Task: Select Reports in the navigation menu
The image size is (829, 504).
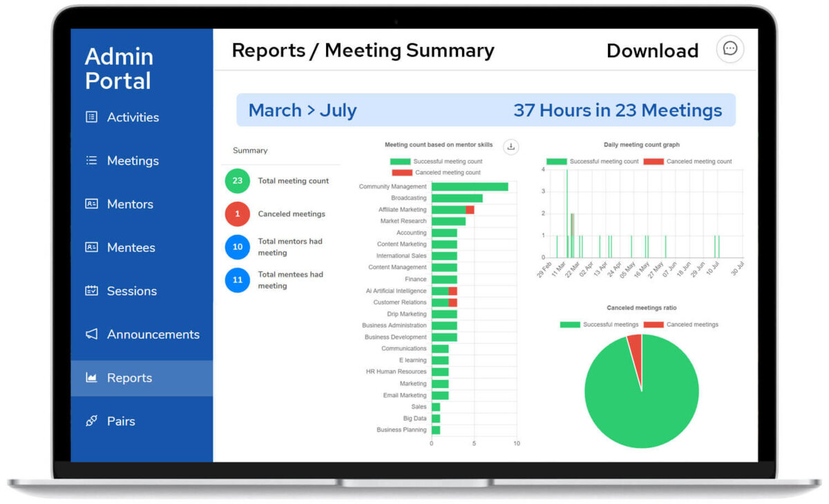Action: 129,378
